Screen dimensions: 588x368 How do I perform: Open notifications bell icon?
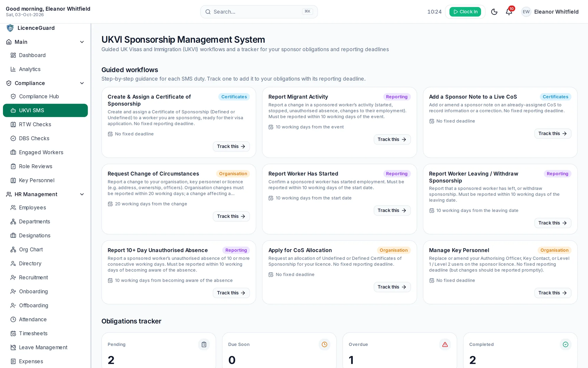tap(509, 12)
